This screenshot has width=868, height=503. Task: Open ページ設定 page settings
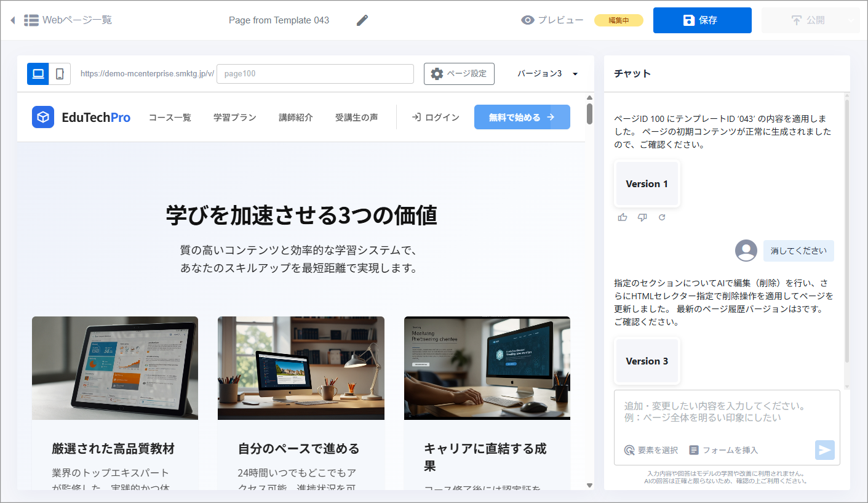click(x=459, y=74)
